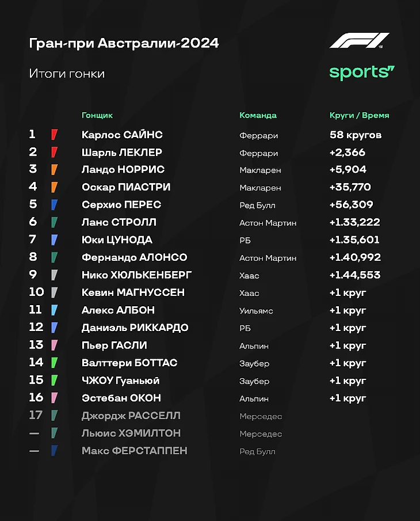The width and height of the screenshot is (420, 521).
Task: Click the time +1.35,601 for Tsunoda
Action: 354,239
